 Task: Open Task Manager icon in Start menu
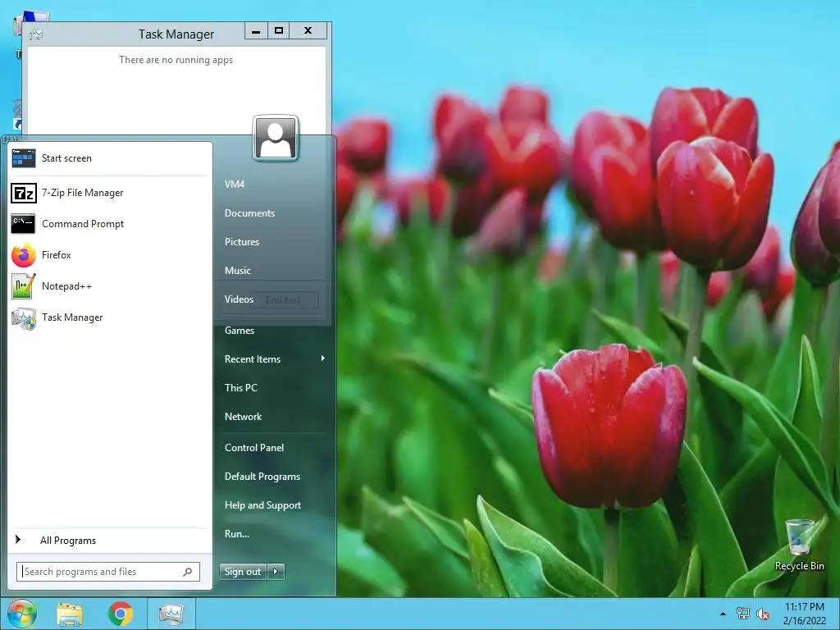24,317
